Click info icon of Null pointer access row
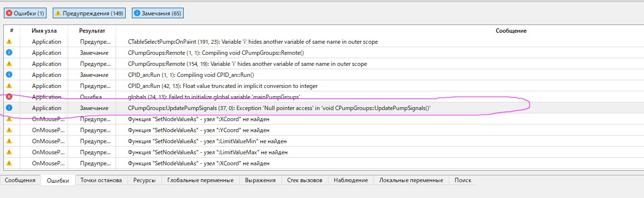Image resolution: width=644 pixels, height=198 pixels. click(x=9, y=108)
